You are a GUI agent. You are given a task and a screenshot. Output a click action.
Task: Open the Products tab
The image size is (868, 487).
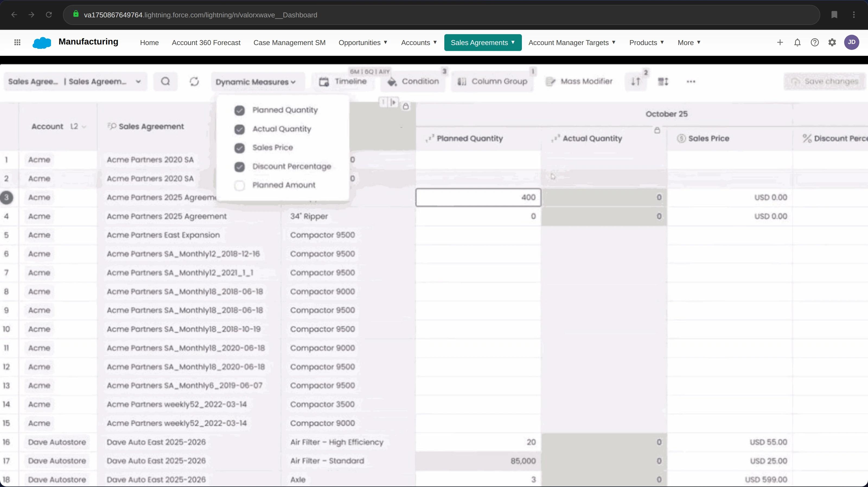(643, 42)
